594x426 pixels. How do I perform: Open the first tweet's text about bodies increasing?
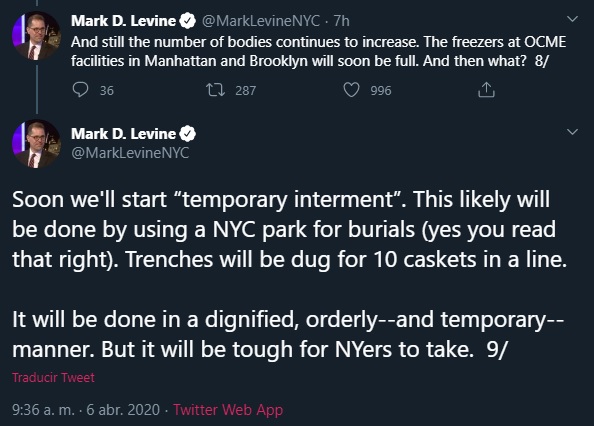[x=318, y=51]
